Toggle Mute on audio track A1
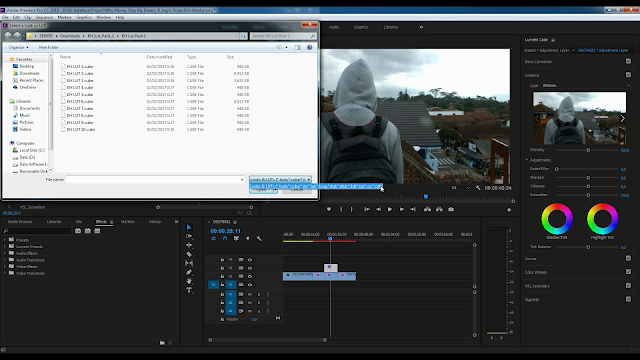 coord(250,294)
